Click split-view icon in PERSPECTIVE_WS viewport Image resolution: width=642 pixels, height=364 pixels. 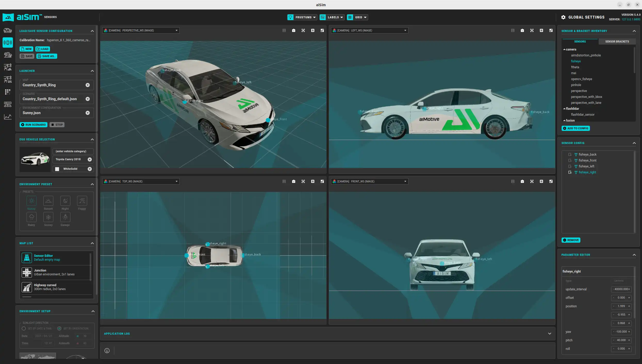click(313, 30)
